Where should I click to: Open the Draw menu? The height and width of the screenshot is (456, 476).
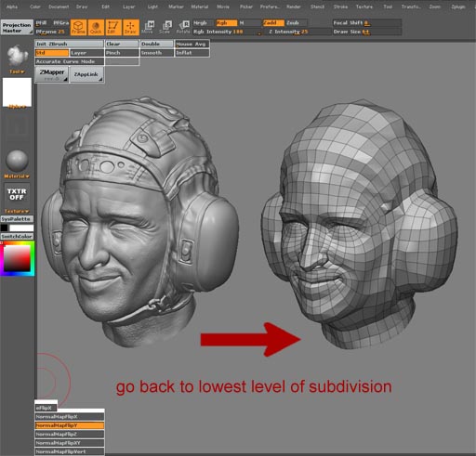[82, 7]
